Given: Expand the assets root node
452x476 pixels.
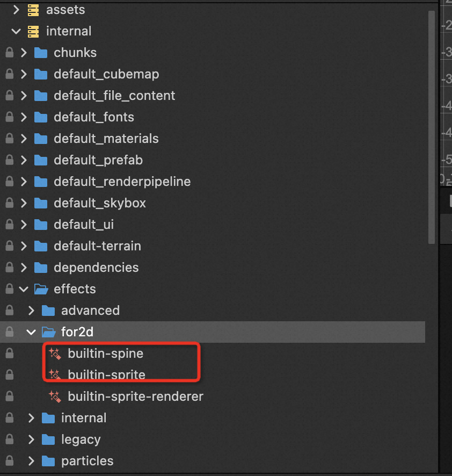Looking at the screenshot, I should click(x=16, y=10).
